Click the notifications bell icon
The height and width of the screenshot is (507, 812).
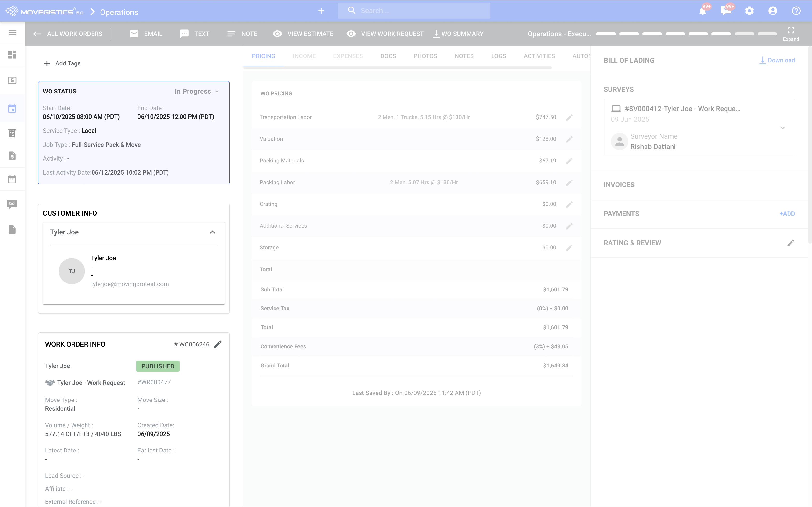tap(702, 11)
